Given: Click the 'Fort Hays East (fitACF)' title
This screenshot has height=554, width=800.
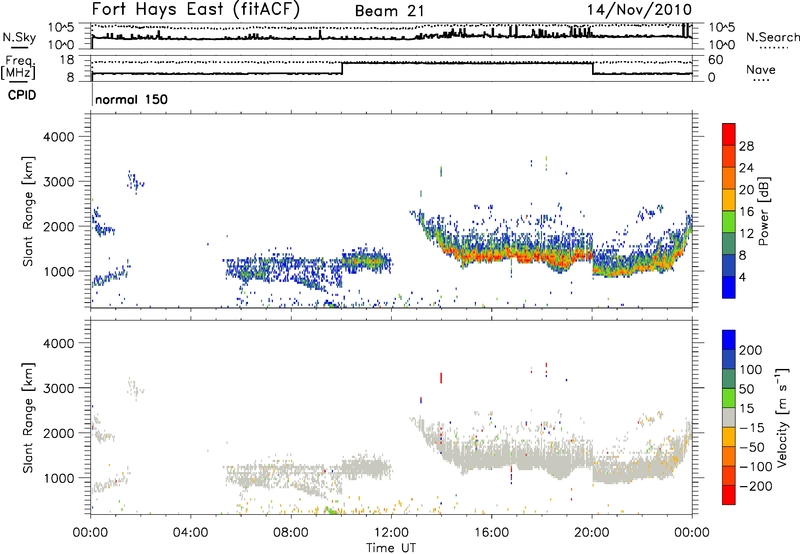Looking at the screenshot, I should [x=195, y=10].
